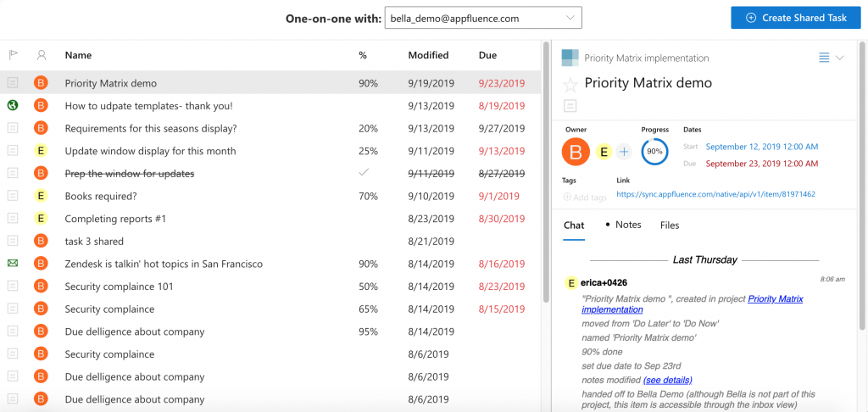Image resolution: width=868 pixels, height=412 pixels.
Task: Select the How to udpate templates- thank you! row
Action: tap(270, 105)
